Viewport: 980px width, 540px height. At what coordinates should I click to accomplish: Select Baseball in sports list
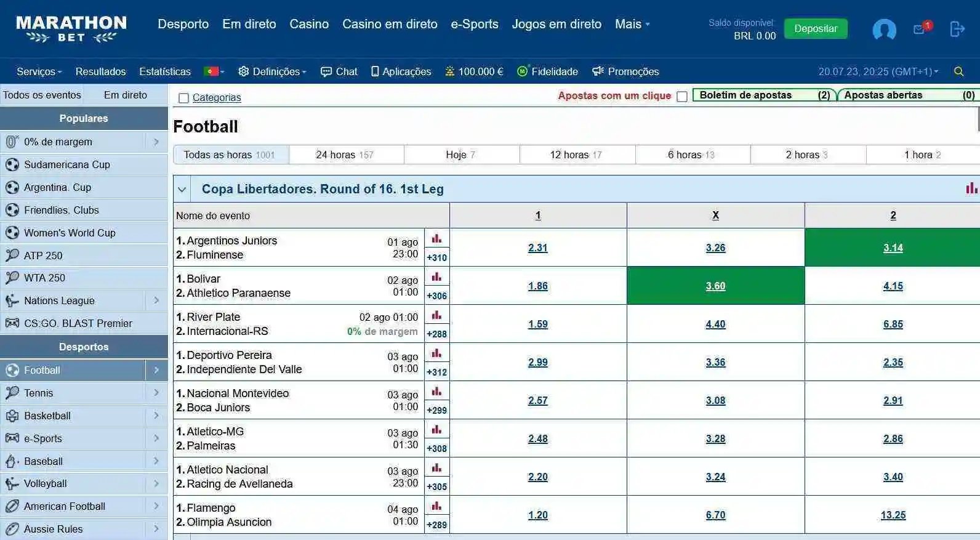click(73, 461)
